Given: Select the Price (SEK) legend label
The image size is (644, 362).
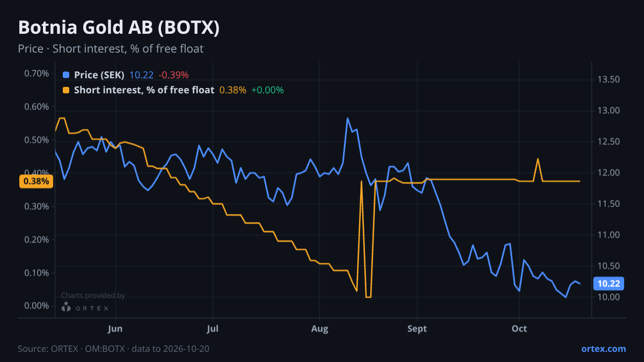Looking at the screenshot, I should (99, 75).
